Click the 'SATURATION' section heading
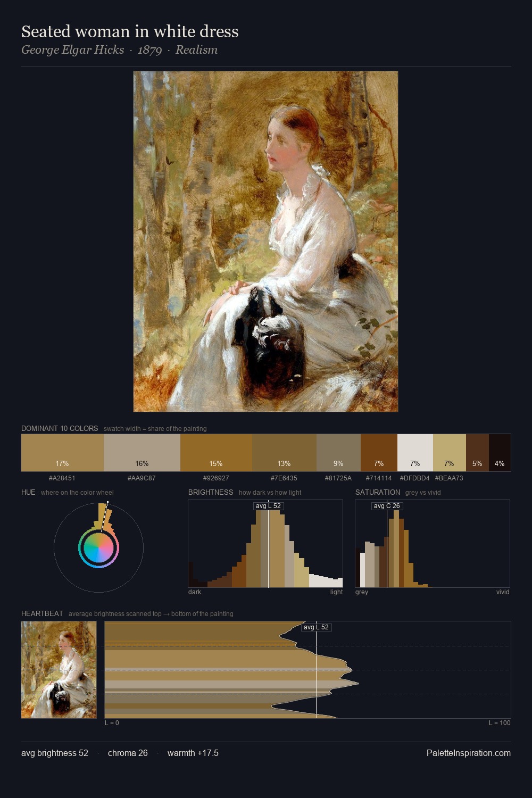 (378, 492)
